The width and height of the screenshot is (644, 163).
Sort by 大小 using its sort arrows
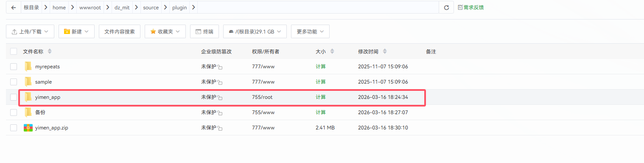pos(332,51)
